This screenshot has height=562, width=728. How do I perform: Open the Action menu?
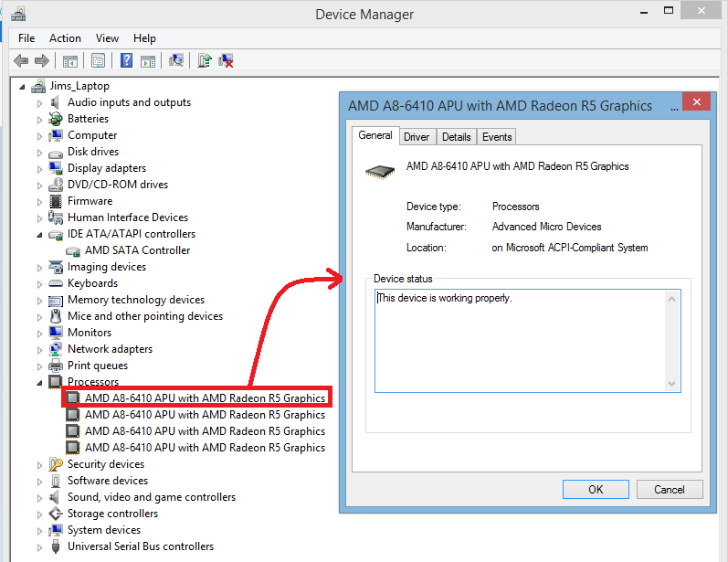(65, 38)
